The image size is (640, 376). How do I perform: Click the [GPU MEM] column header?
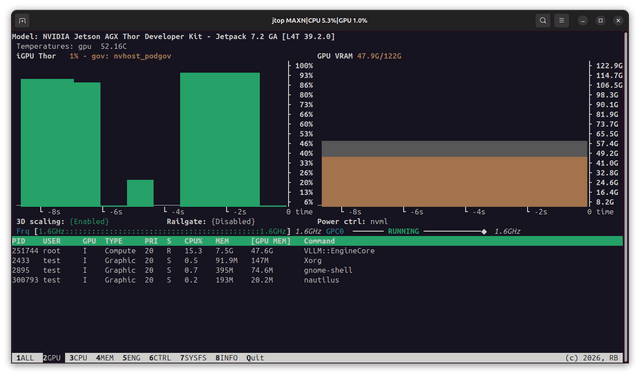pyautogui.click(x=271, y=241)
